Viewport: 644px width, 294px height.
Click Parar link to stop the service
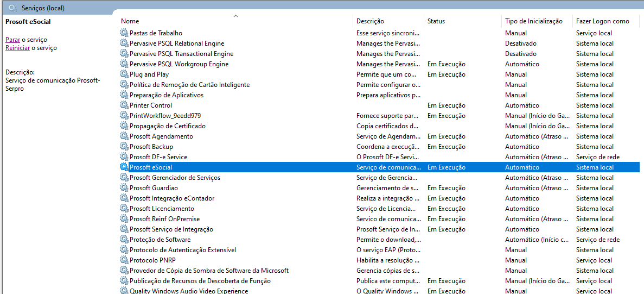tap(12, 40)
